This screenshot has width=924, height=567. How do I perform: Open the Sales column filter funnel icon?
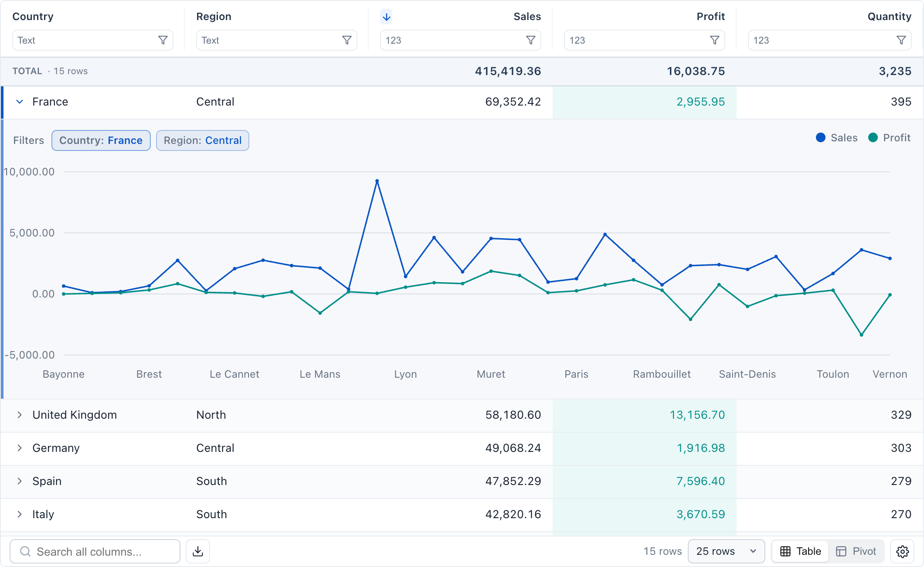click(x=530, y=40)
